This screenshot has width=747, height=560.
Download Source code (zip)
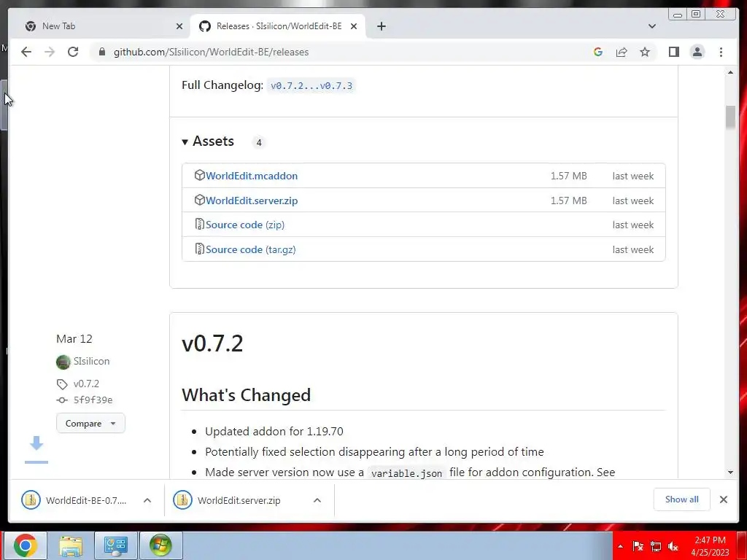[245, 225]
